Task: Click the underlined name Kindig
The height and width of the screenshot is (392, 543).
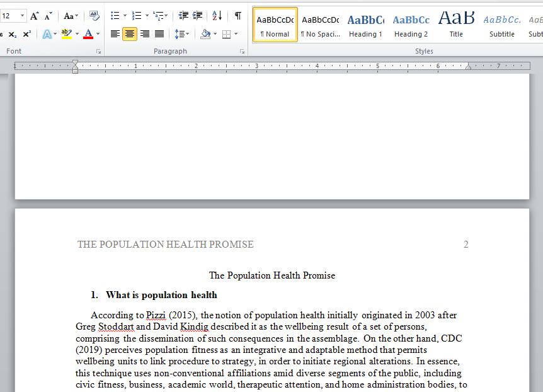Action: [x=194, y=326]
